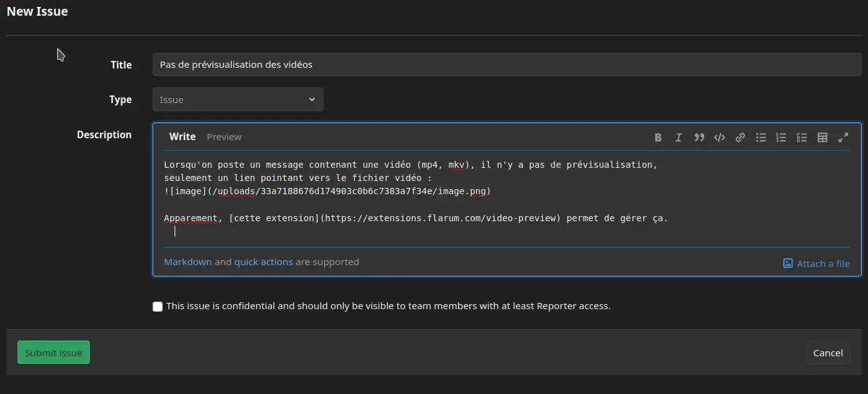Click the image.png upload markdown line
This screenshot has height=394, width=868.
tap(327, 191)
